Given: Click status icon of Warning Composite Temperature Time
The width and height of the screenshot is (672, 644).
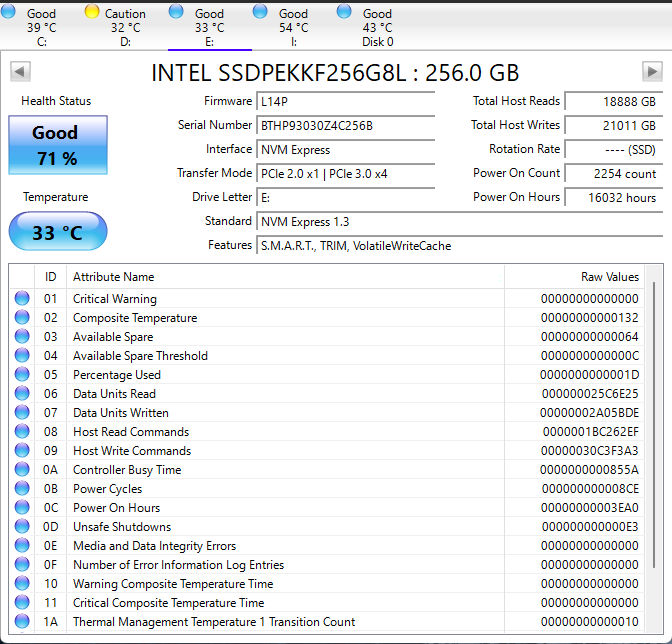Looking at the screenshot, I should click(22, 583).
